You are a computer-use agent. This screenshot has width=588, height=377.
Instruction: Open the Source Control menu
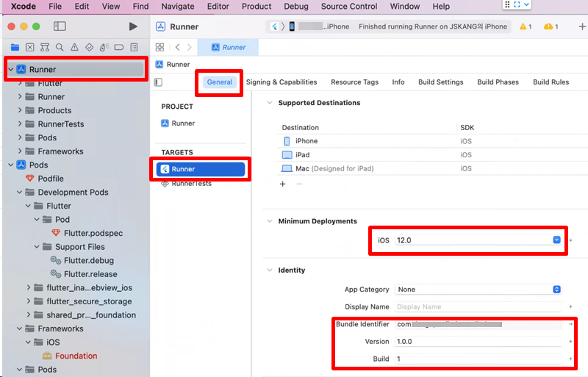point(349,7)
